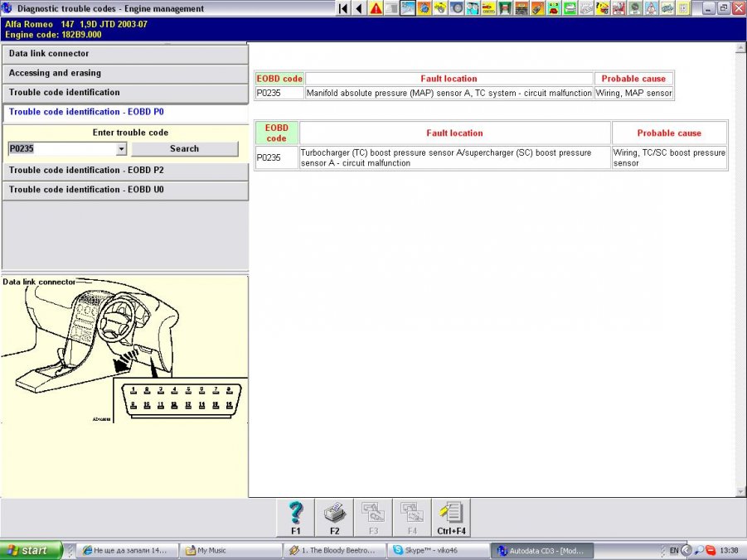Viewport: 747px width, 560px height.
Task: Open Trouble code identification - EOBD P2
Action: coord(124,171)
